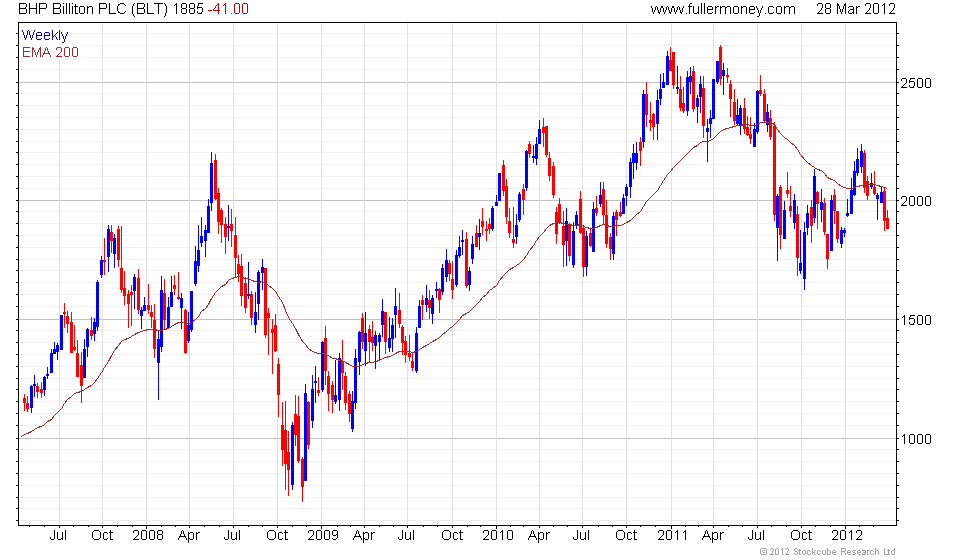Image resolution: width=980 pixels, height=560 pixels.
Task: Click the Jul label between 2010 and 2011
Action: pos(581,536)
